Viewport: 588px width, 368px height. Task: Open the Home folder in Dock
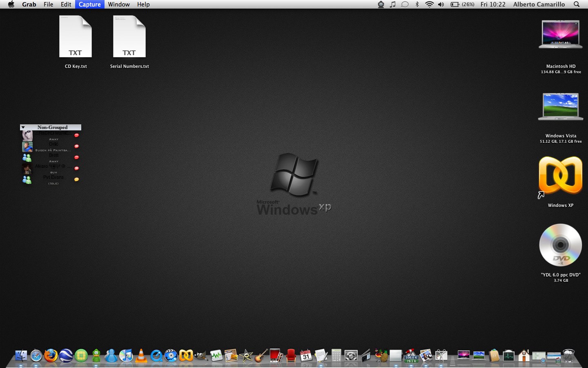pyautogui.click(x=524, y=356)
